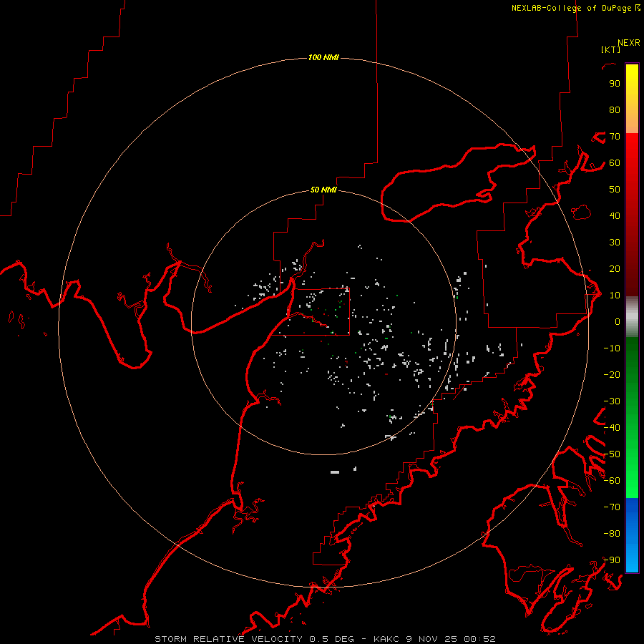Click the 50 value on velocity scale
The height and width of the screenshot is (644, 644).
pos(615,190)
